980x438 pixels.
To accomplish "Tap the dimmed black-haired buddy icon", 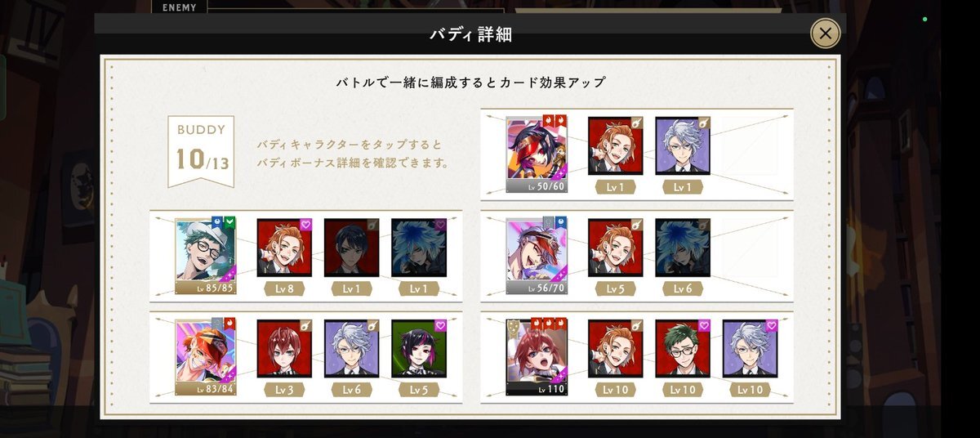I will 352,246.
